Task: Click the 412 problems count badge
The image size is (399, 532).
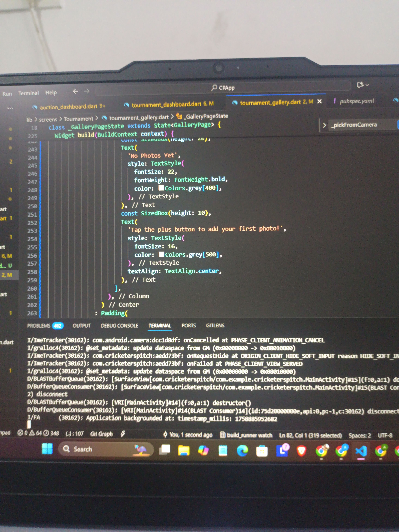Action: click(x=58, y=326)
